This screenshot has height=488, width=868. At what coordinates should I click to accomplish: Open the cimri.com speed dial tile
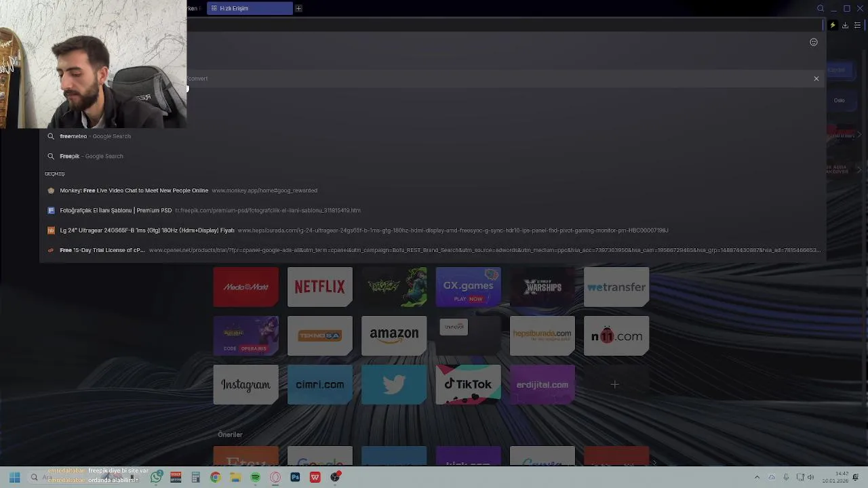[x=319, y=384]
